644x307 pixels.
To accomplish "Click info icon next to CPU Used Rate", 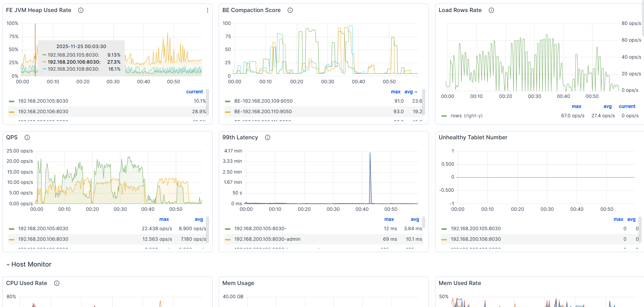I will point(57,283).
